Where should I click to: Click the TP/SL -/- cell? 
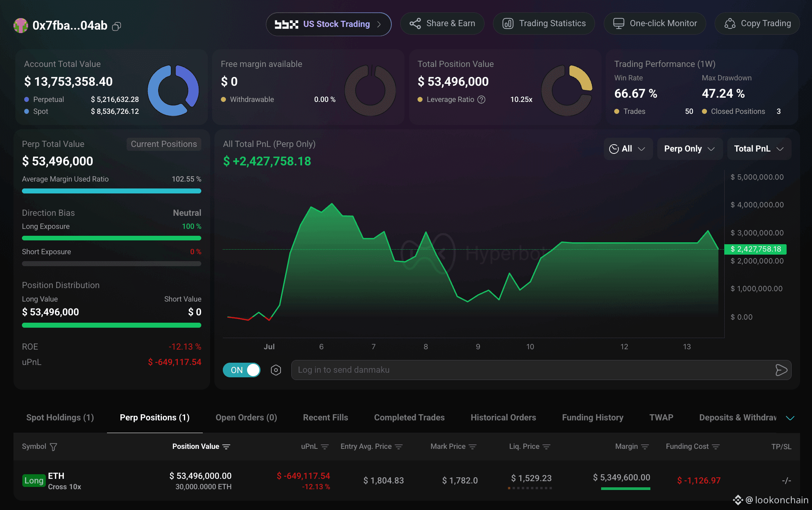[787, 480]
